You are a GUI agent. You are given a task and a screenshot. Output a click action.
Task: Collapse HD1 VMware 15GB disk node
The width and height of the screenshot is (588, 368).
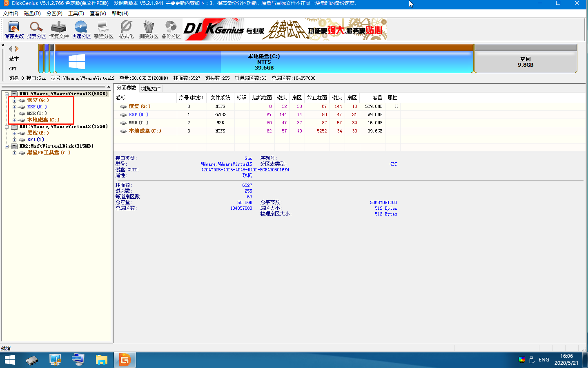coord(7,127)
